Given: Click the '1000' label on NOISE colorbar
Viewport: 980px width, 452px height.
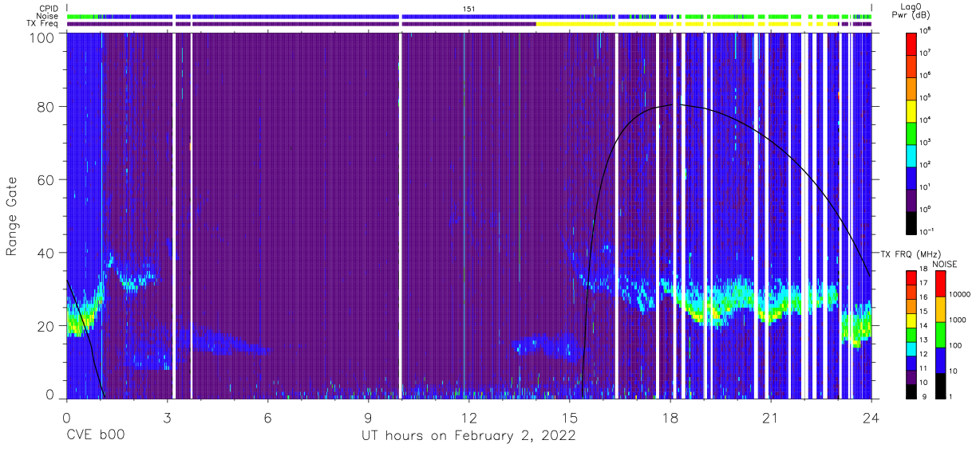Looking at the screenshot, I should click(x=959, y=320).
